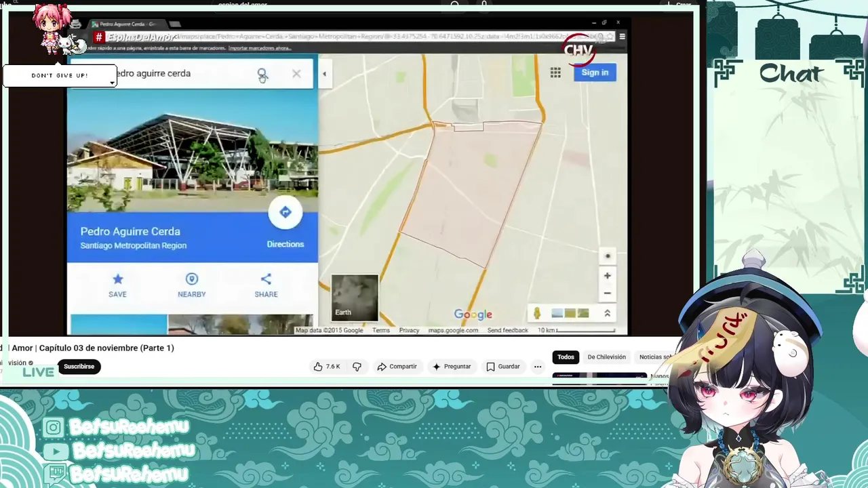Image resolution: width=868 pixels, height=488 pixels.
Task: Click the Twitch icon beside BetsuReehemu
Action: click(55, 474)
